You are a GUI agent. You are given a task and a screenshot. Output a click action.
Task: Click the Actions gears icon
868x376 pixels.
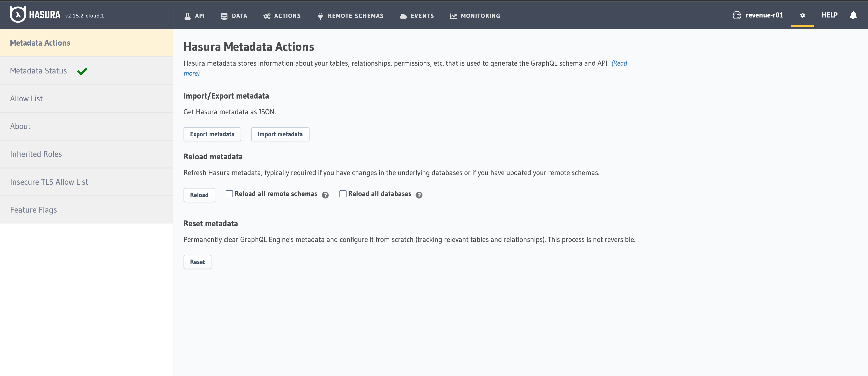point(267,16)
